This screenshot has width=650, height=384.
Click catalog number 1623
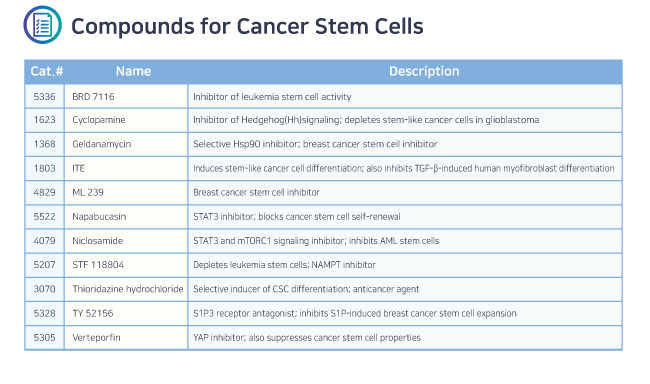pyautogui.click(x=44, y=120)
